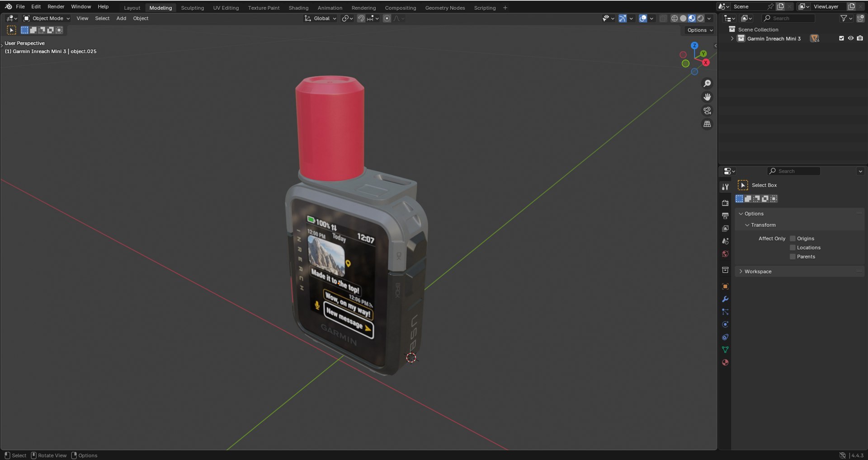The width and height of the screenshot is (868, 460).
Task: Switch to the Geometry Nodes workspace tab
Action: point(445,8)
